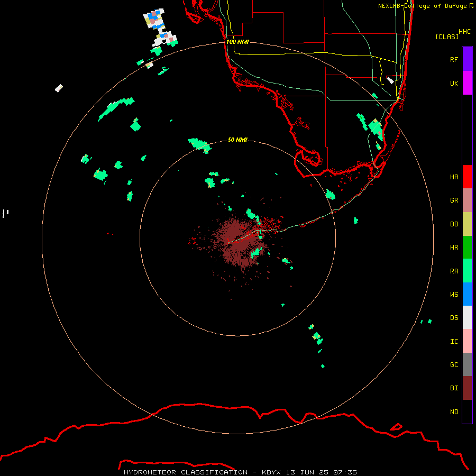This screenshot has width=476, height=476.
Task: Click the GR legend label
Action: click(454, 200)
